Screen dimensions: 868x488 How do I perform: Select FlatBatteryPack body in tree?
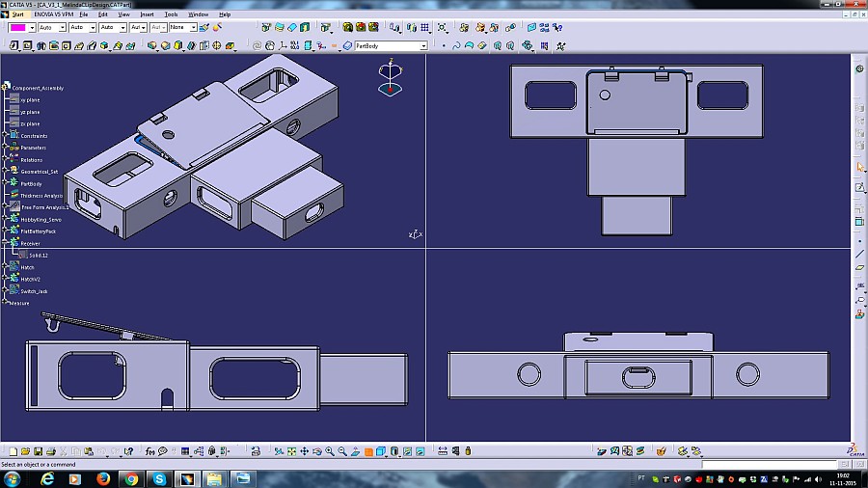click(39, 231)
